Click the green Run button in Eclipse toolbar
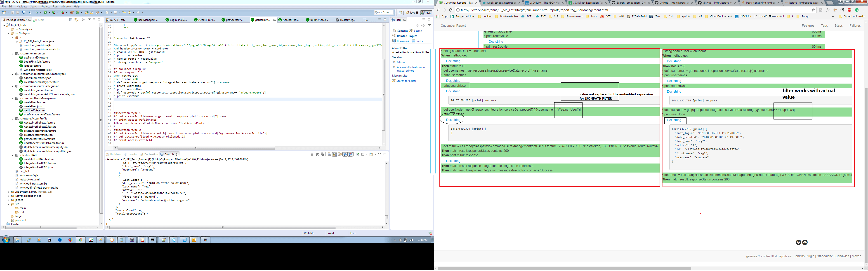The image size is (868, 271). click(x=45, y=12)
